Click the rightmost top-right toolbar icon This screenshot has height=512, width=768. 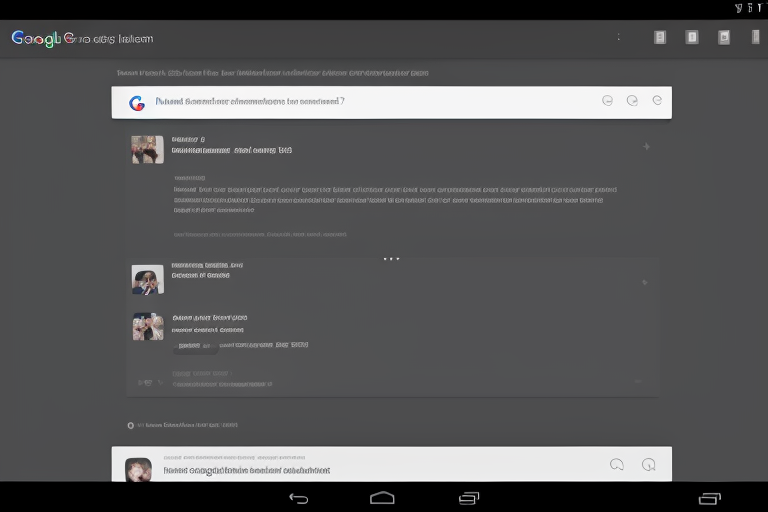tap(724, 38)
